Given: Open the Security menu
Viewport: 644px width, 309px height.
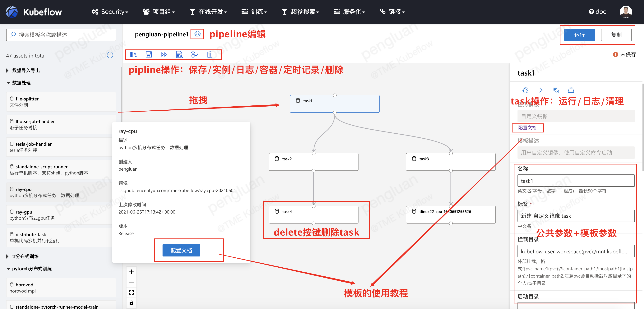Looking at the screenshot, I should click(110, 12).
